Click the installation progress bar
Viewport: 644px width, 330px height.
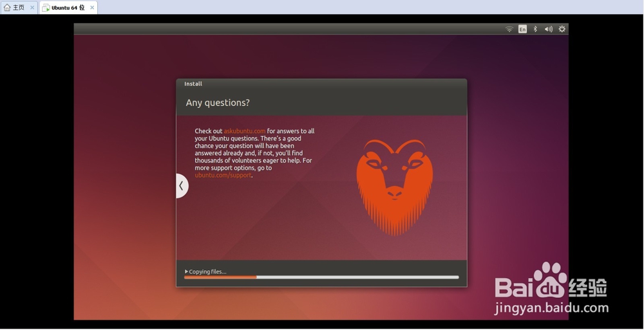[321, 277]
